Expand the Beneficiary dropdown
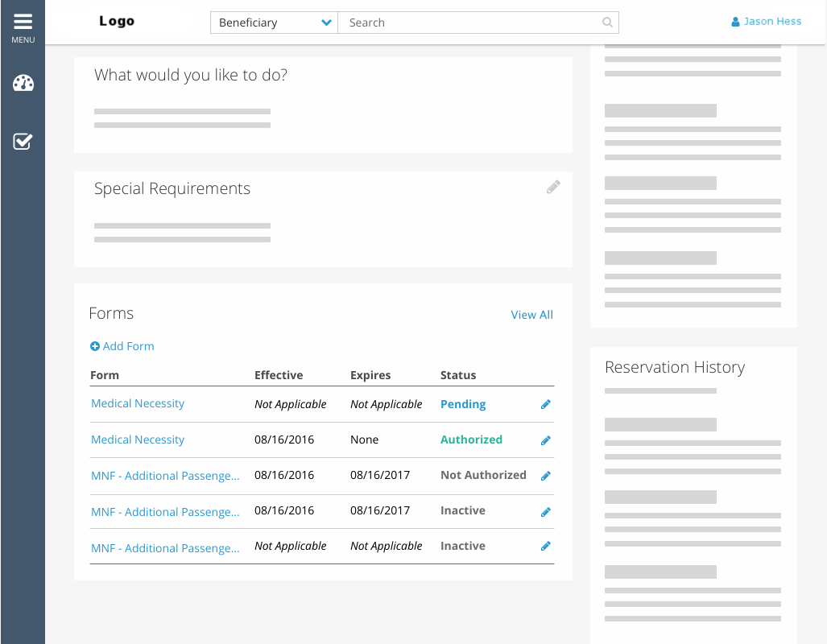Screen dimensions: 827x644 pyautogui.click(x=274, y=23)
